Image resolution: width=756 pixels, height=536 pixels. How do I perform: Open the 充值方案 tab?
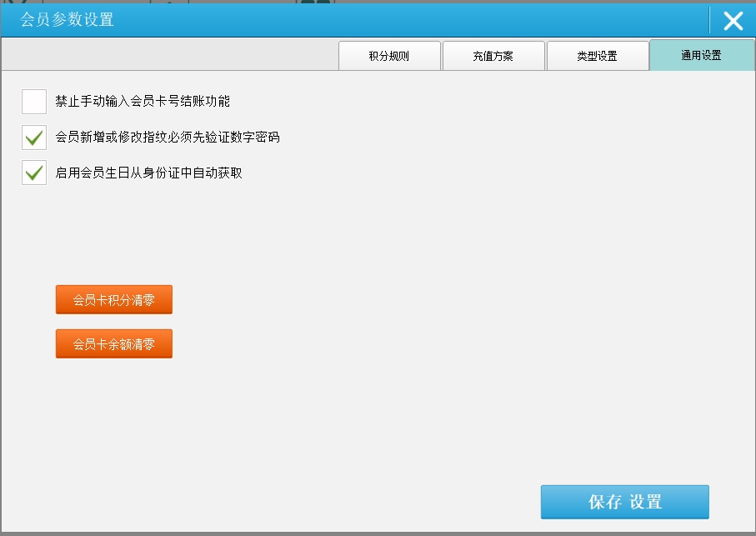click(x=493, y=56)
